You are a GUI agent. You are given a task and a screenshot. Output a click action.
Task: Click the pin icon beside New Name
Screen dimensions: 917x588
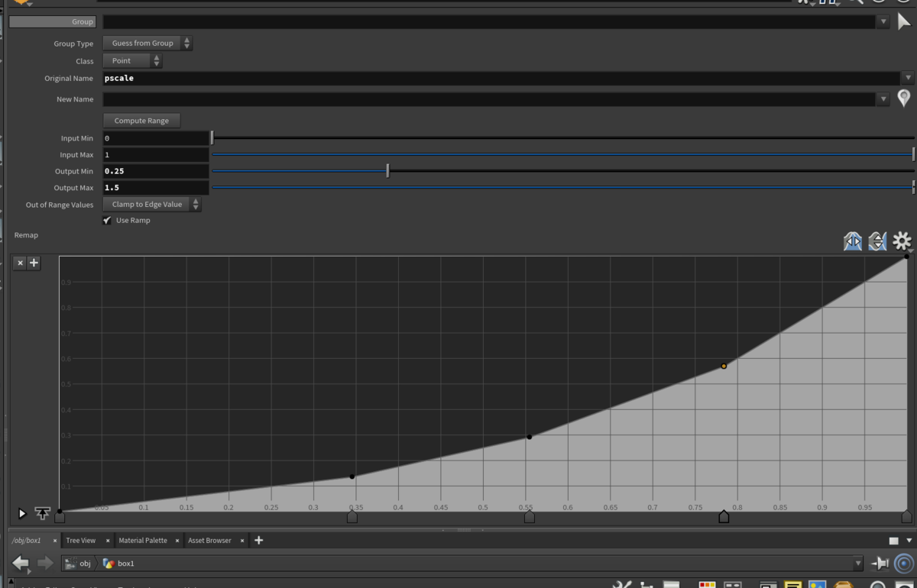[x=904, y=98]
